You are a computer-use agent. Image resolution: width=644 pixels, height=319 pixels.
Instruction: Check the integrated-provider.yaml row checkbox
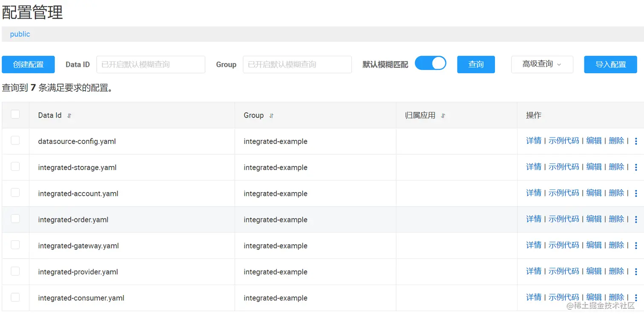(x=15, y=270)
